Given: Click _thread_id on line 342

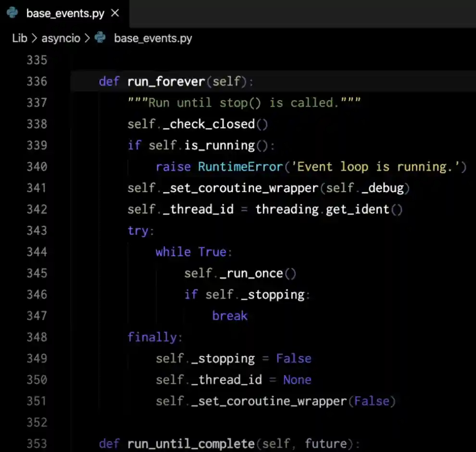Looking at the screenshot, I should click(199, 209).
